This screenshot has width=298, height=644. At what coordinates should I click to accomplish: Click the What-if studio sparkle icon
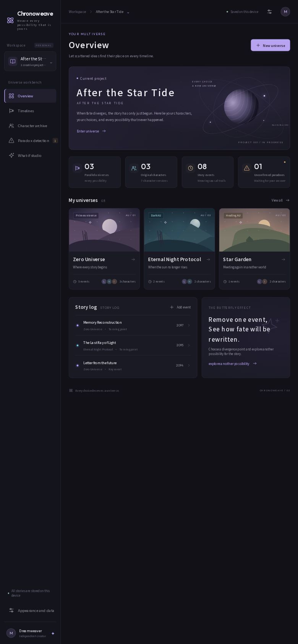click(11, 156)
